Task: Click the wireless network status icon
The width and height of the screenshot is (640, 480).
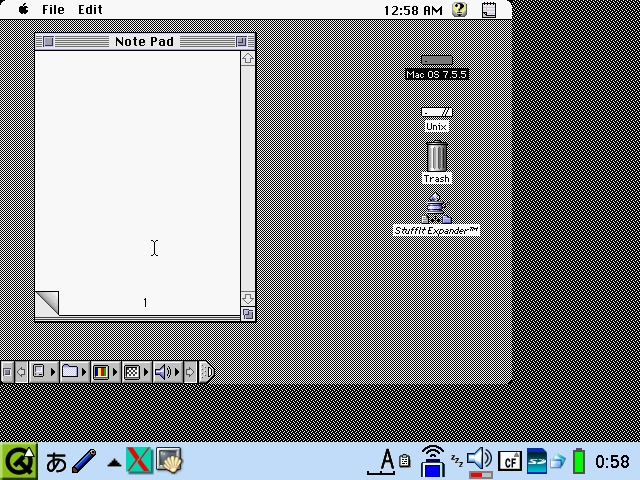Action: point(432,461)
